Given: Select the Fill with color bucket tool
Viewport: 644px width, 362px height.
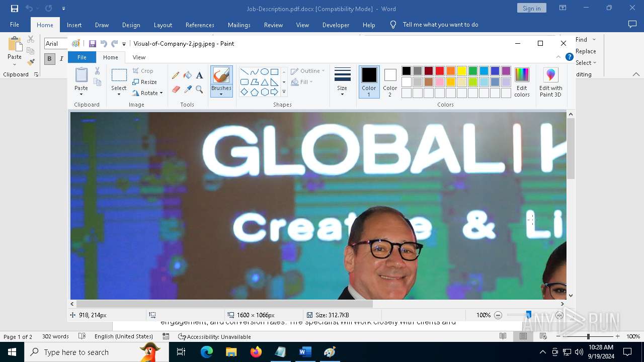Looking at the screenshot, I should (188, 75).
